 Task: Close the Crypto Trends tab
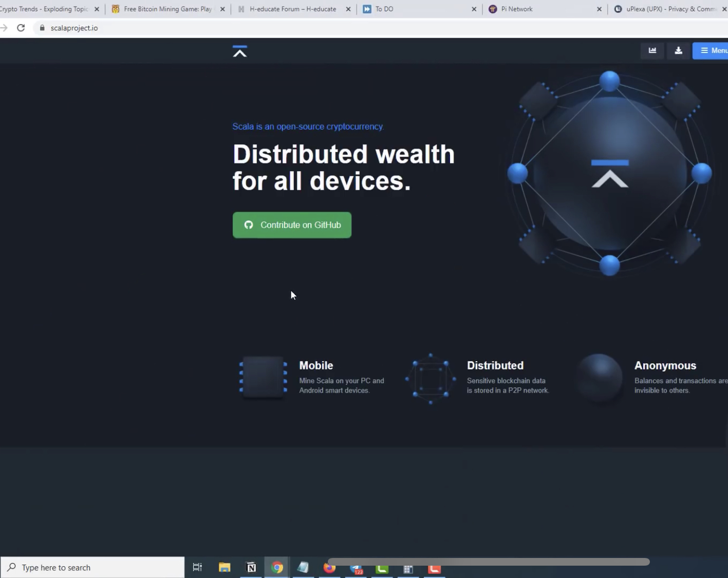[97, 9]
